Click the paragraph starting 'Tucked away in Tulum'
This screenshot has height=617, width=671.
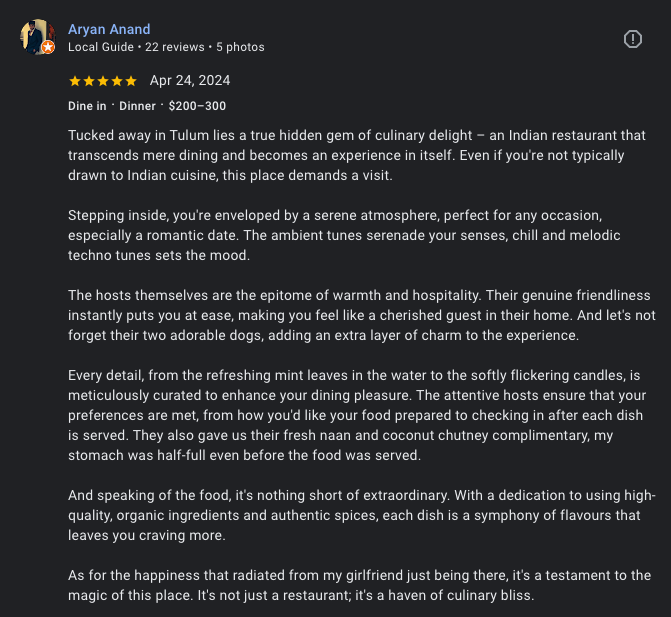tap(357, 156)
